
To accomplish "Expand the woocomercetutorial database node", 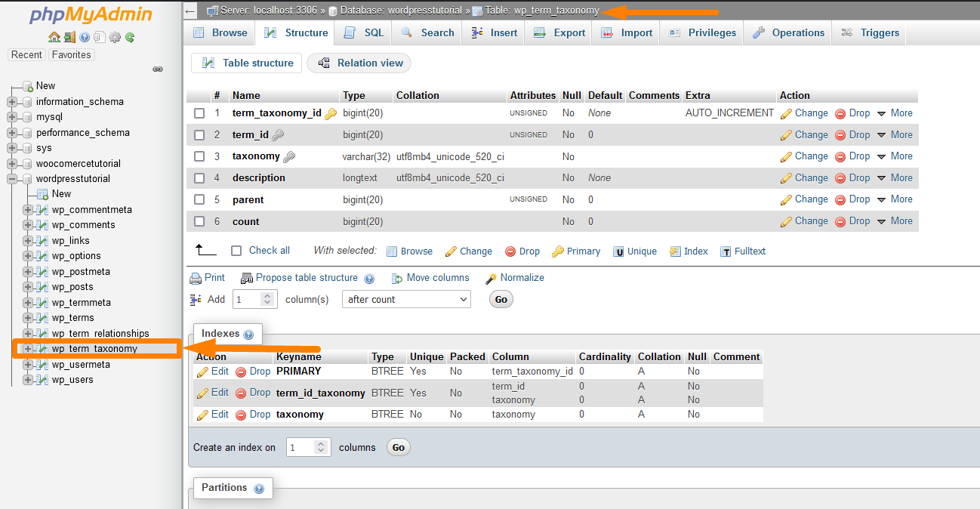I will 12,164.
